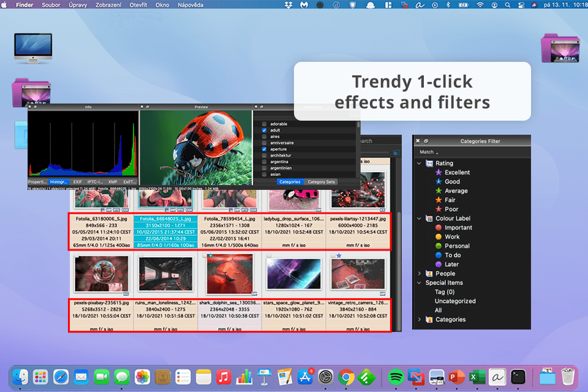
Task: Uncheck the adult category checkbox
Action: pyautogui.click(x=264, y=130)
